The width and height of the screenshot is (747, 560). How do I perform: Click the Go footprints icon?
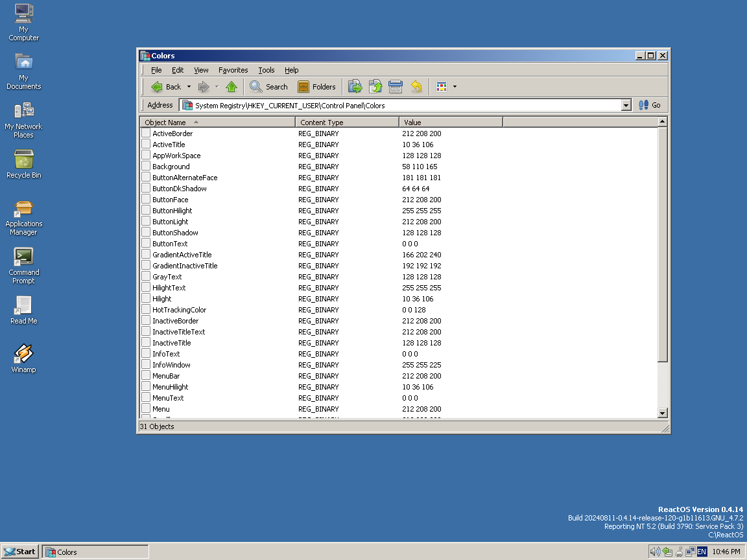click(x=644, y=105)
